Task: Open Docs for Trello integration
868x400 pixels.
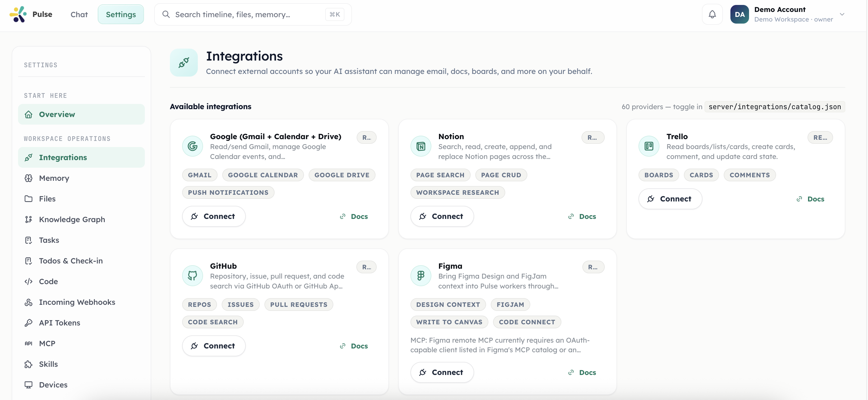Action: pyautogui.click(x=810, y=199)
